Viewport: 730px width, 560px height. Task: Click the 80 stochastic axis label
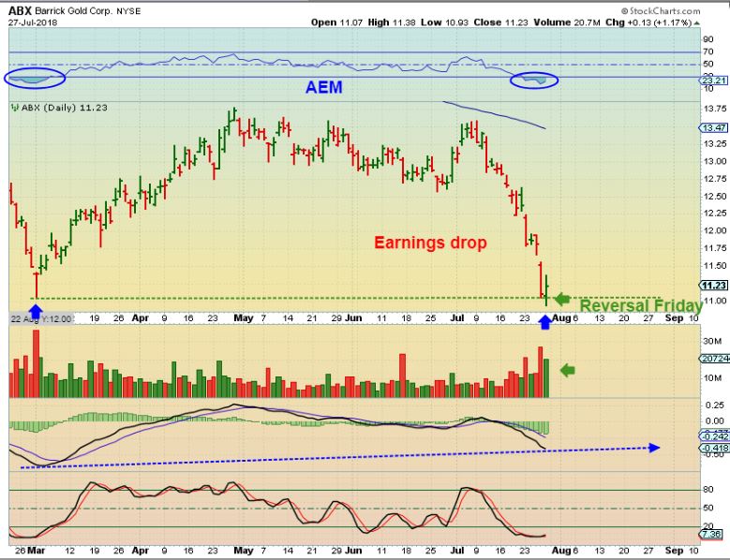[x=708, y=490]
